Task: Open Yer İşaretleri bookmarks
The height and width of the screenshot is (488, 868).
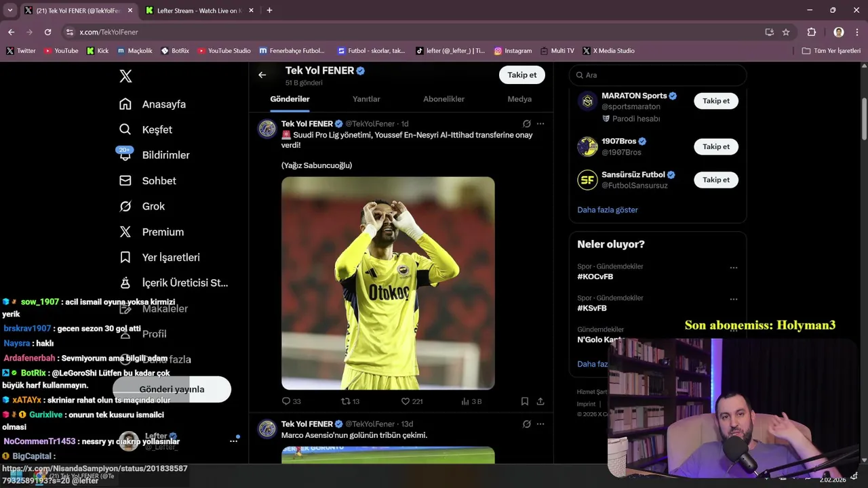Action: 159,258
